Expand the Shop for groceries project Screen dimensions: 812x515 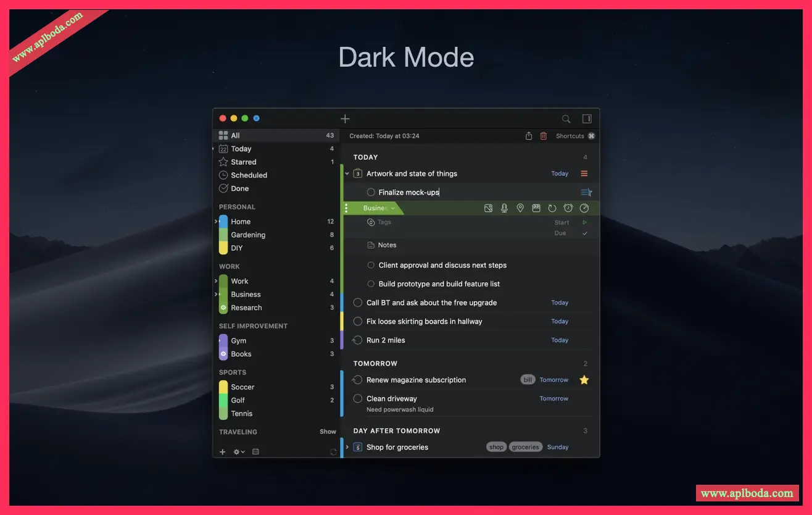pos(347,447)
